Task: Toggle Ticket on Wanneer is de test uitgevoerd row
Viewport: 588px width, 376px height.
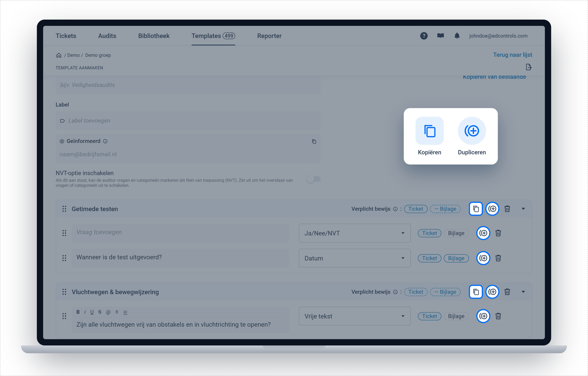Action: (430, 258)
